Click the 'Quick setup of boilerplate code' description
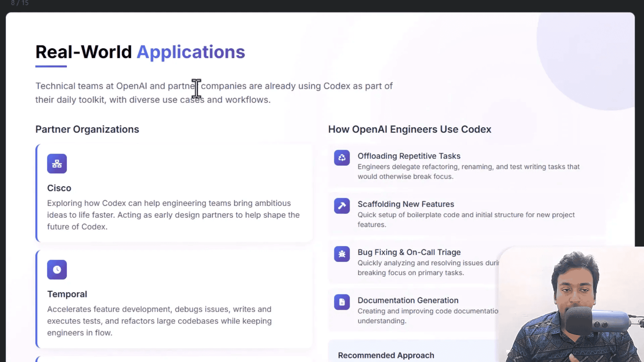644x362 pixels. (466, 220)
